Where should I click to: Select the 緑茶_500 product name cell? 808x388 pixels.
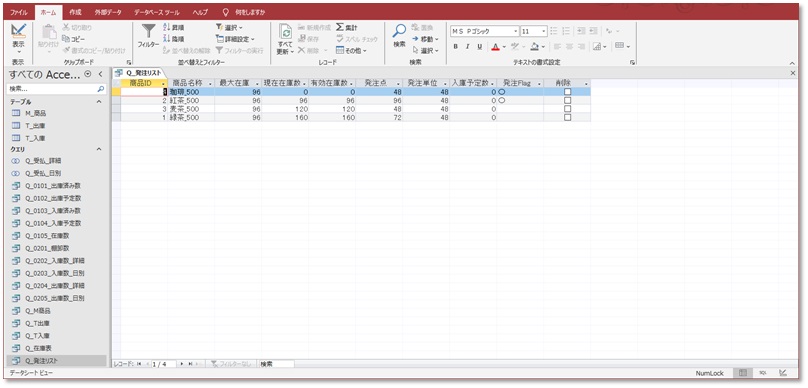(x=191, y=117)
